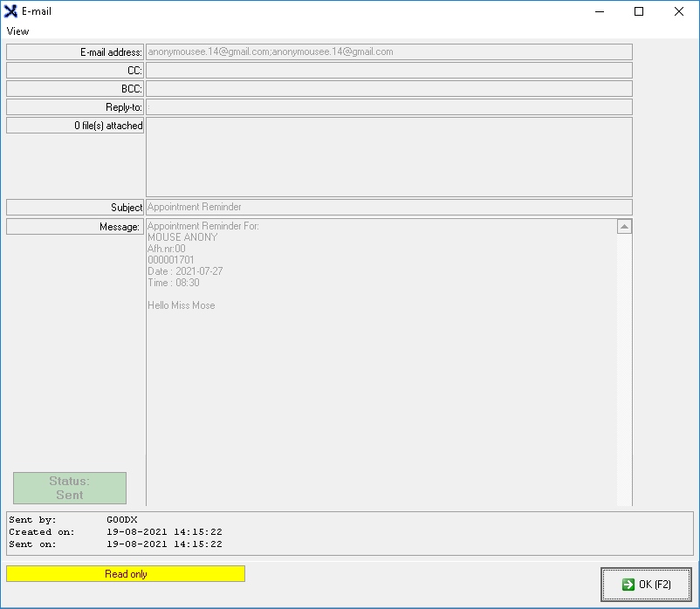Click the E-mail address recipient field
The width and height of the screenshot is (700, 609).
pyautogui.click(x=388, y=52)
